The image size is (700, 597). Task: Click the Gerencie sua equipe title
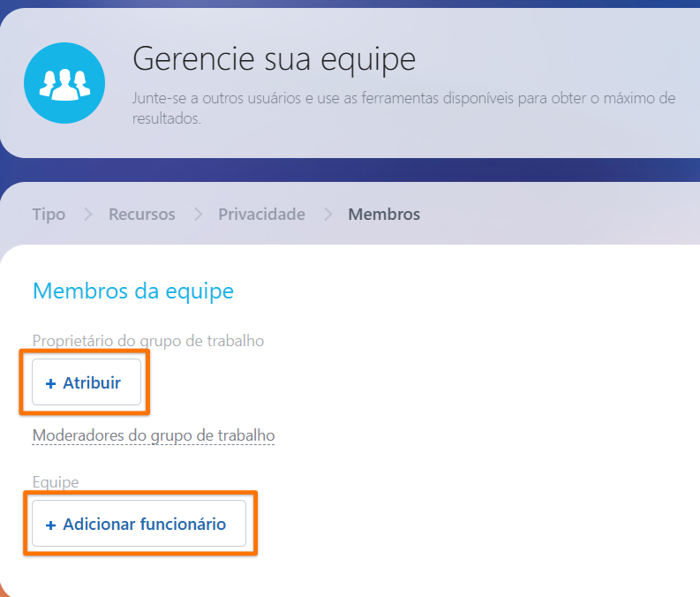[x=275, y=59]
